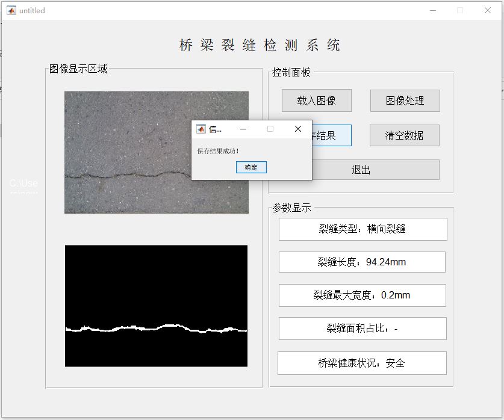This screenshot has width=504, height=420.
Task: Click the 控制面板 panel label
Action: [x=291, y=73]
